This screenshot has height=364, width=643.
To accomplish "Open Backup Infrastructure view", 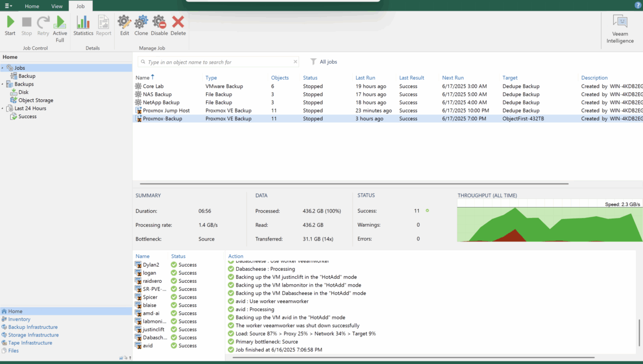I will 30,327.
